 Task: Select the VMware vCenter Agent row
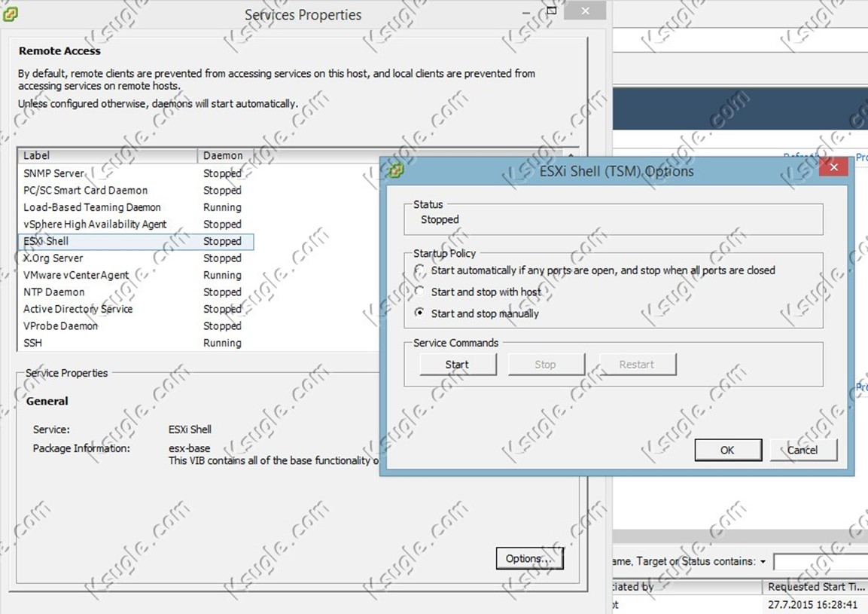point(136,276)
